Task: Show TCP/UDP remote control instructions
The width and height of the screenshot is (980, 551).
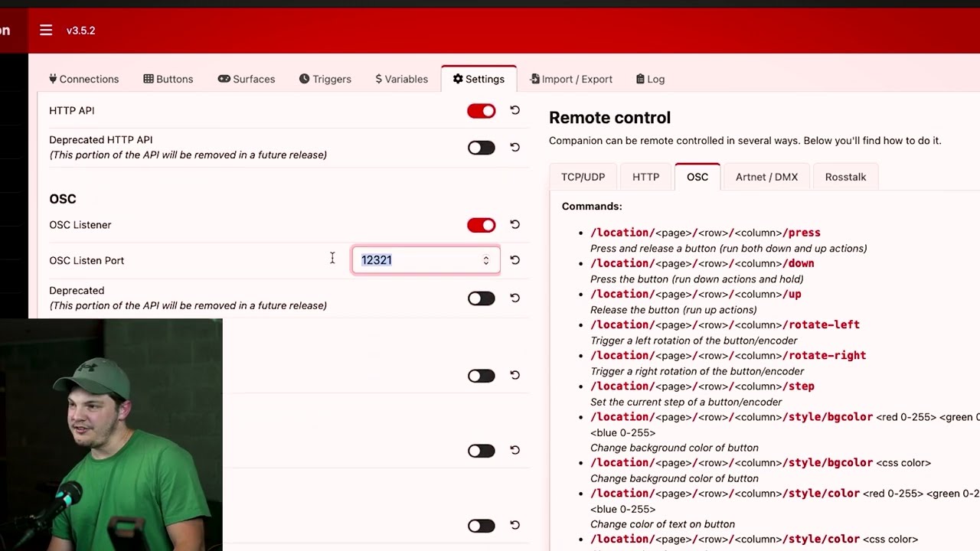Action: [x=583, y=177]
